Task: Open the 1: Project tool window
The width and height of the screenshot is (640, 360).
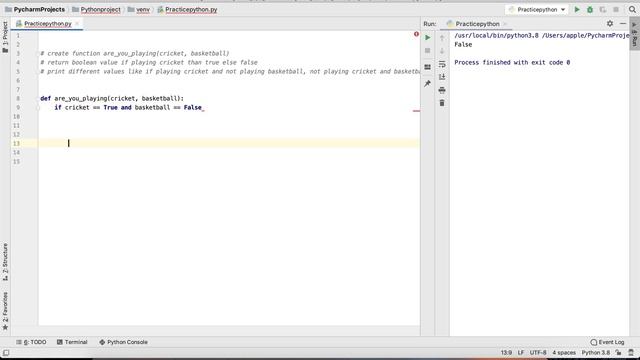Action: (x=5, y=37)
